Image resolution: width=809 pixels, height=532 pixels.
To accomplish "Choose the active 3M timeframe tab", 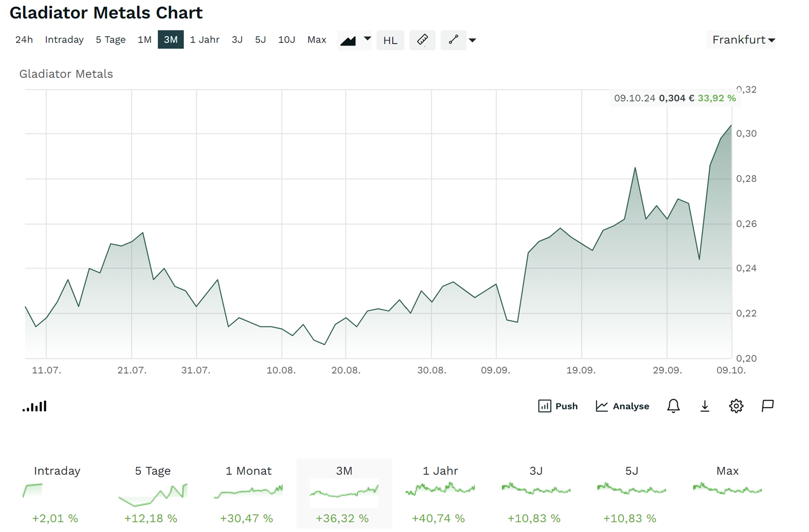I will pos(171,40).
